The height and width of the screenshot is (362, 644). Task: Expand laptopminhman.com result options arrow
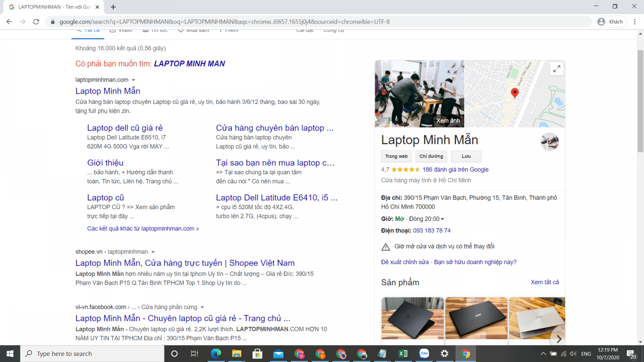134,80
